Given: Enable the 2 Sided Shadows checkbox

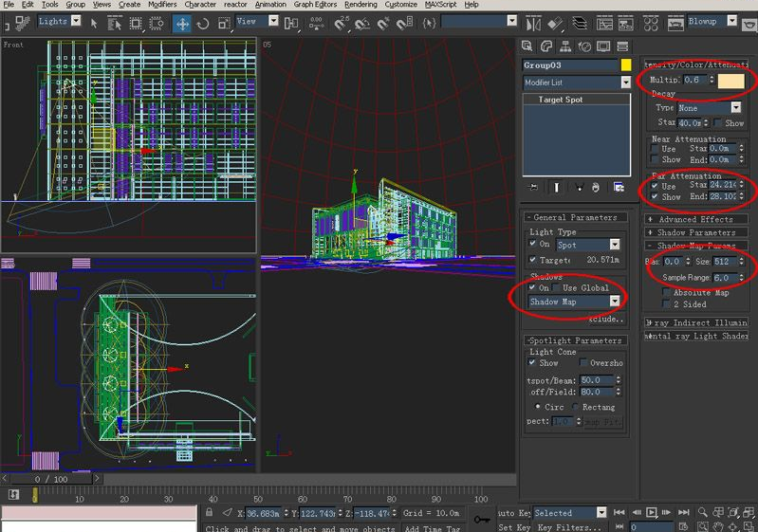Looking at the screenshot, I should click(x=666, y=303).
